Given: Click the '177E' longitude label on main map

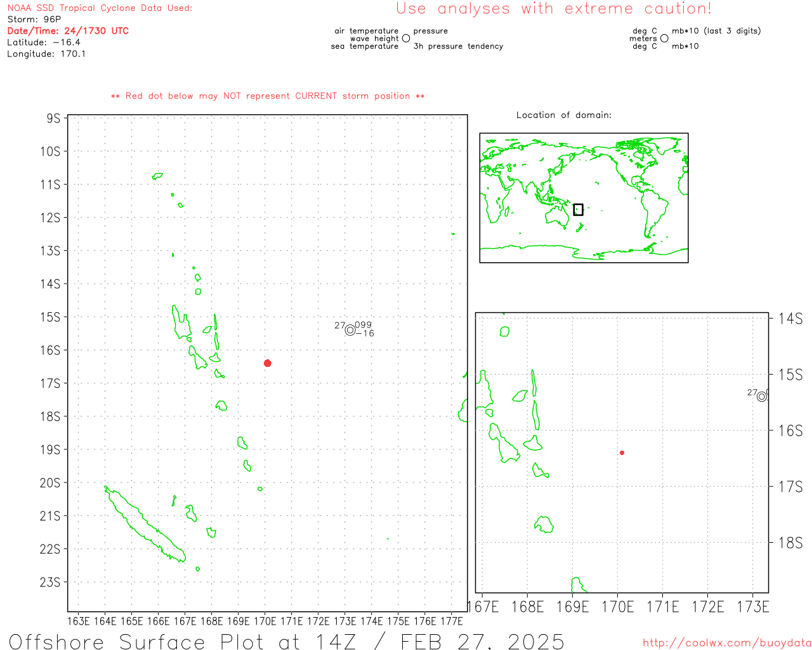Looking at the screenshot, I should (451, 621).
